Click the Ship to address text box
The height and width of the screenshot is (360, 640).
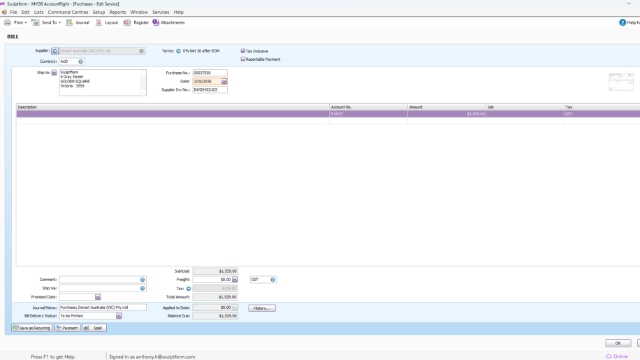[x=100, y=82]
